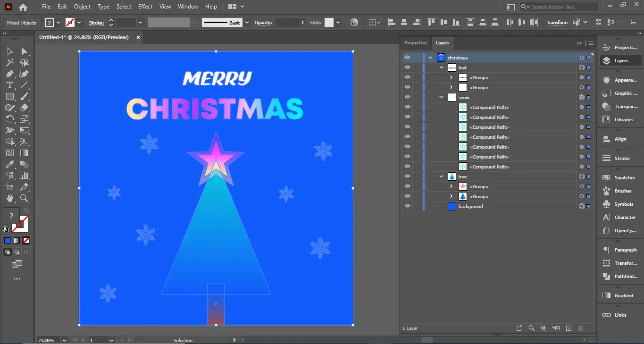Expand the text layer group
Viewport: 644px width, 344px height.
441,67
